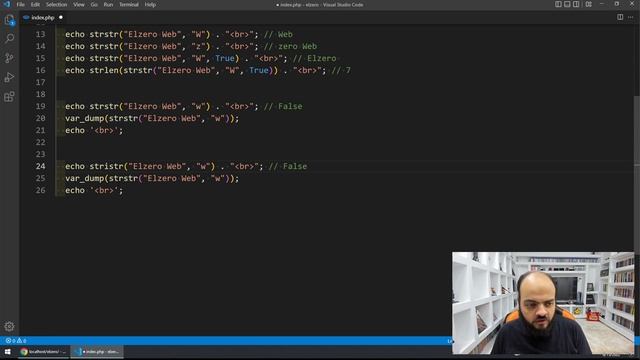Switch to VS Code index.php taskbar button
Viewport: 640px width, 360px height.
pos(97,351)
